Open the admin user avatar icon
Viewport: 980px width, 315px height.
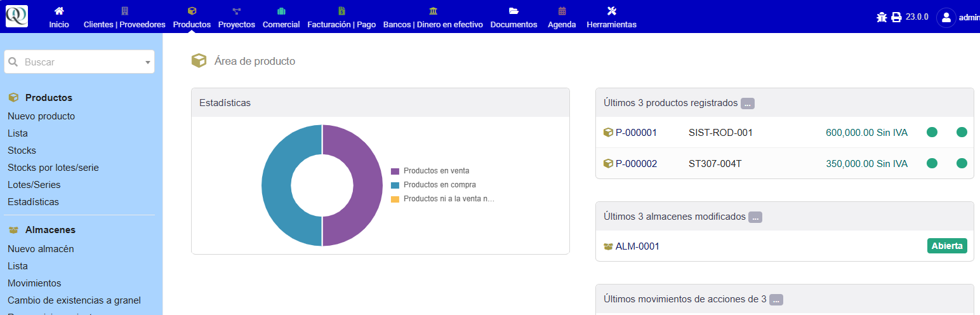(946, 17)
